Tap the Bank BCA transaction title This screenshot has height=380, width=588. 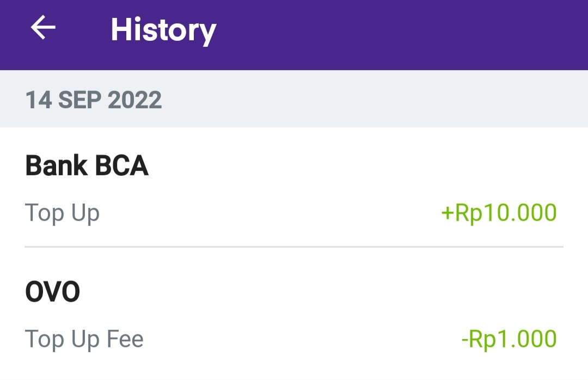coord(86,166)
